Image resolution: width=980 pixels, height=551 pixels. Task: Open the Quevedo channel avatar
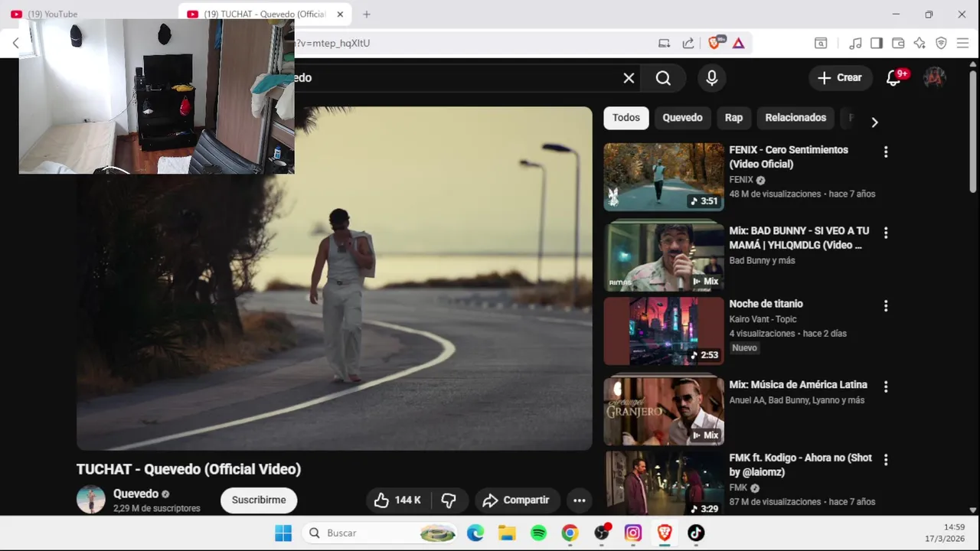pos(91,500)
